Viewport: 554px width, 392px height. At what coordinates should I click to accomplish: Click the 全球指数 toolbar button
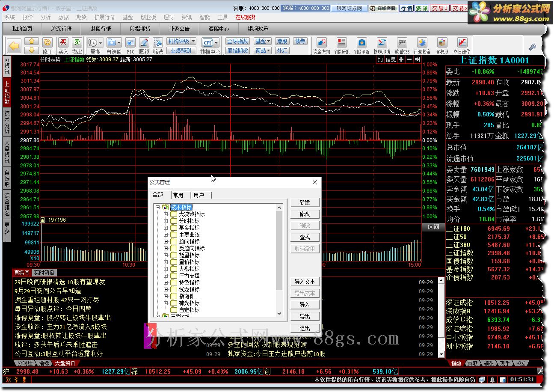(237, 42)
